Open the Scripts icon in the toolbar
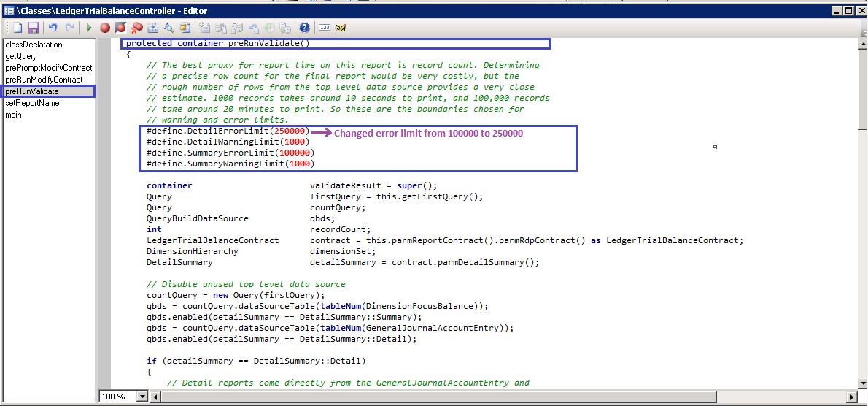 coord(185,28)
